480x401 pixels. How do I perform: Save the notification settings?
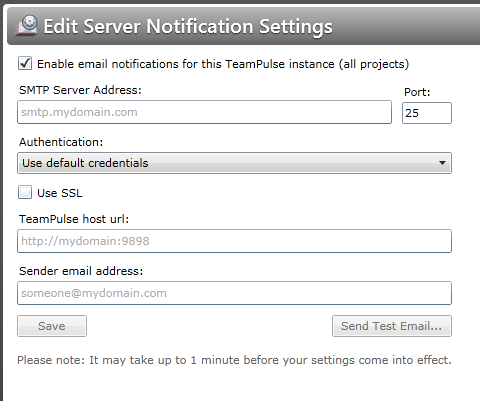coord(52,326)
